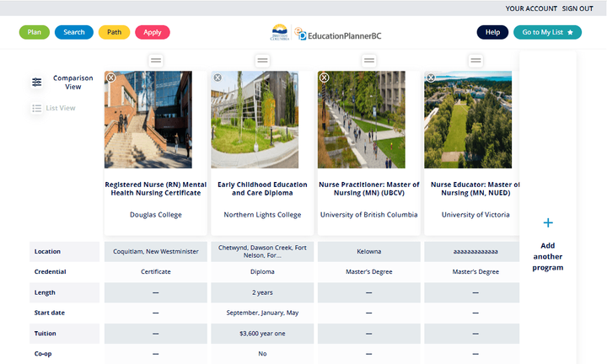
Task: Open Go to My List
Action: pyautogui.click(x=547, y=32)
